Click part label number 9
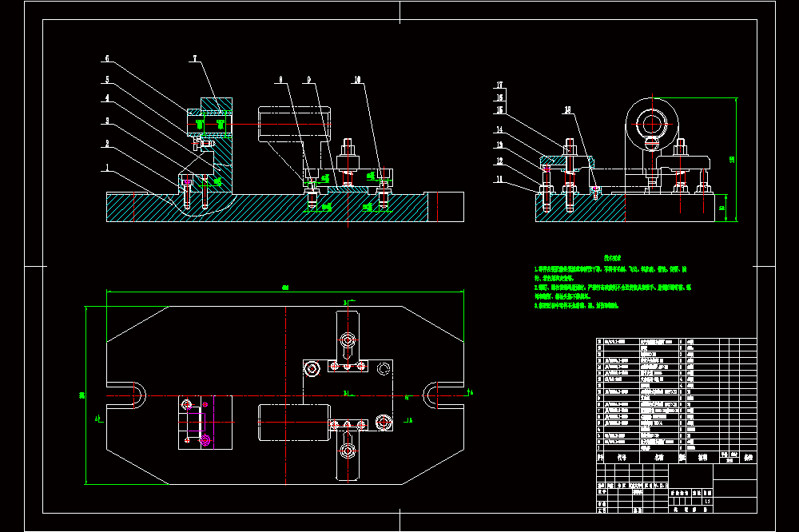799x532 pixels. pos(308,80)
